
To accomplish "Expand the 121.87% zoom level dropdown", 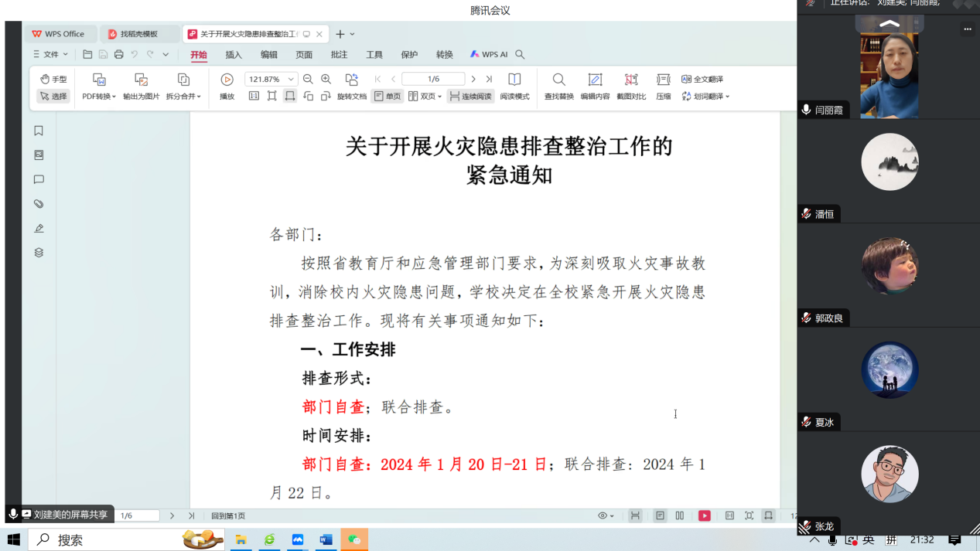I will (291, 80).
